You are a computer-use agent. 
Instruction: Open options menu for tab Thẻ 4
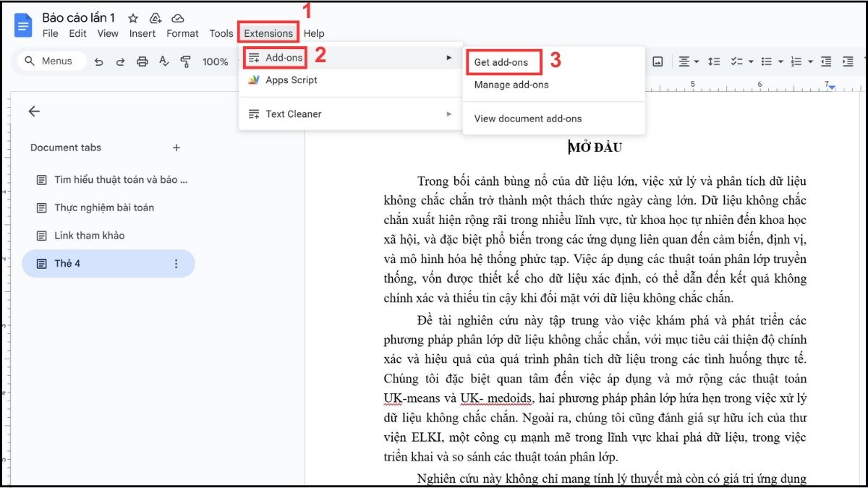(176, 263)
